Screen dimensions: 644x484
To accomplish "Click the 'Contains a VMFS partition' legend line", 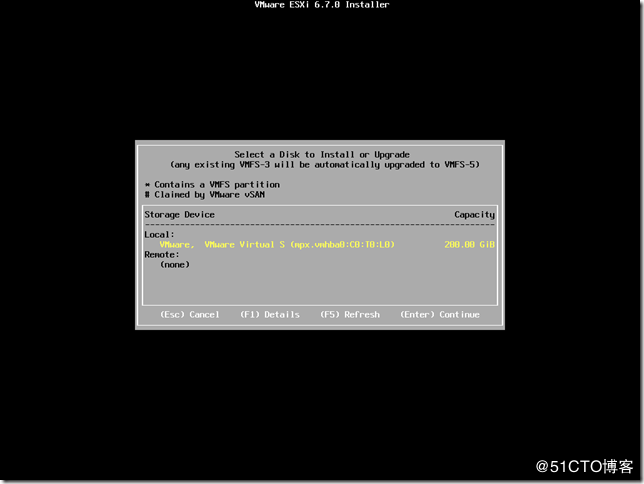I will click(212, 184).
